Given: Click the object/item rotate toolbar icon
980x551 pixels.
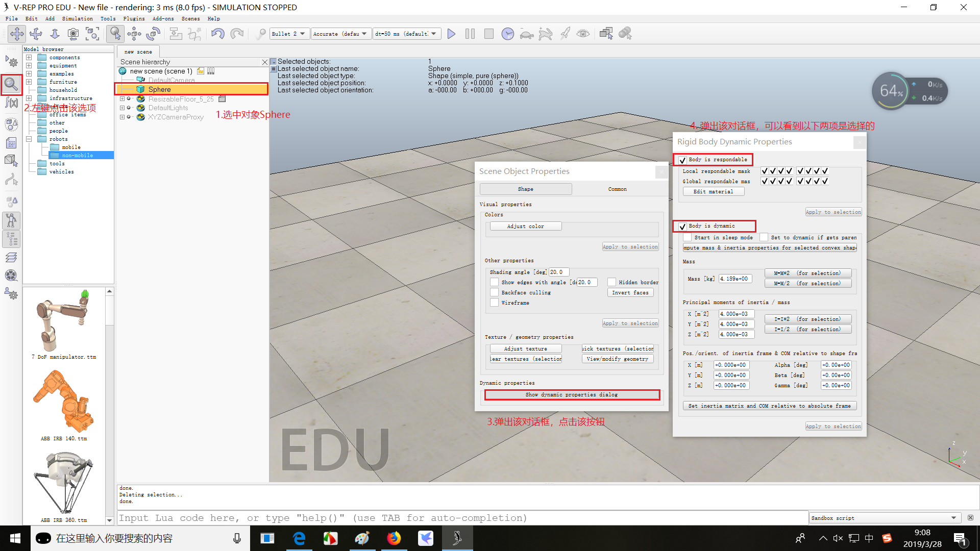Looking at the screenshot, I should tap(153, 34).
